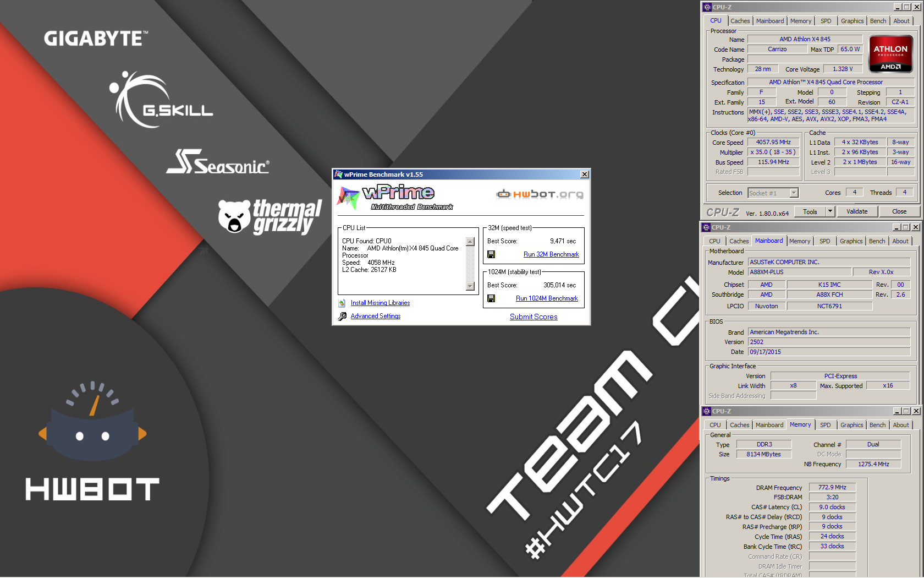Click the Install Missing Libraries icon
The width and height of the screenshot is (924, 578).
(342, 303)
